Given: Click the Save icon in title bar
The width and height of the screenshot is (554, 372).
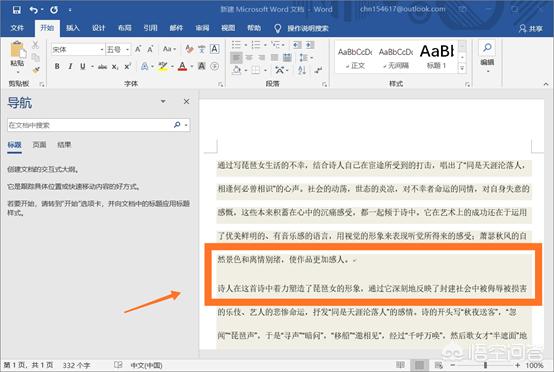Looking at the screenshot, I should [16, 10].
